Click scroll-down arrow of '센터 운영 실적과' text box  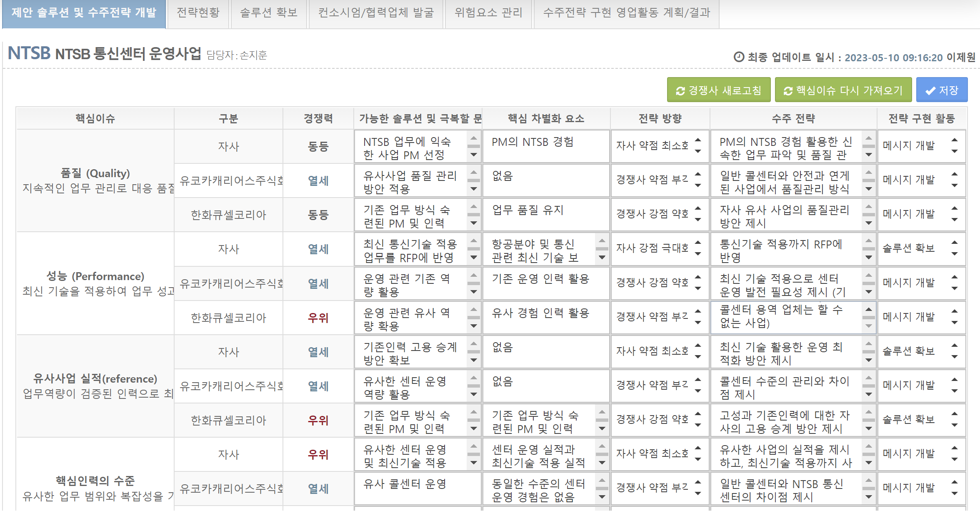[602, 463]
